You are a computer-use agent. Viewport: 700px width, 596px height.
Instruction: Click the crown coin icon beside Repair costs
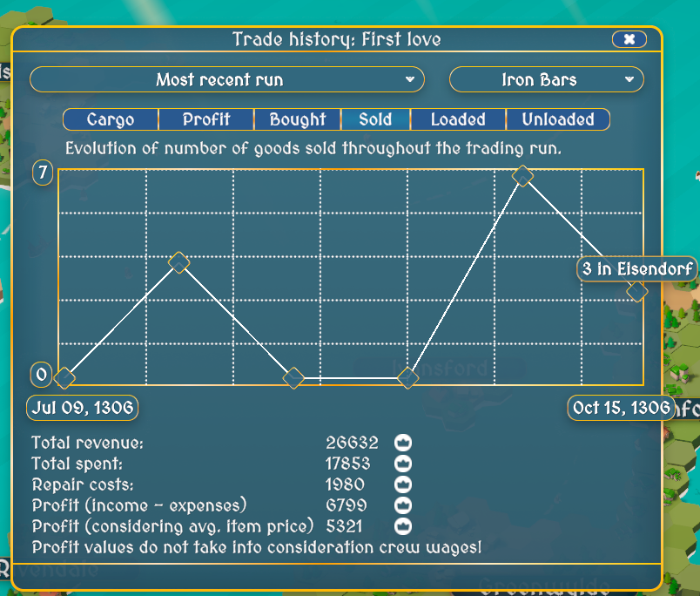404,484
